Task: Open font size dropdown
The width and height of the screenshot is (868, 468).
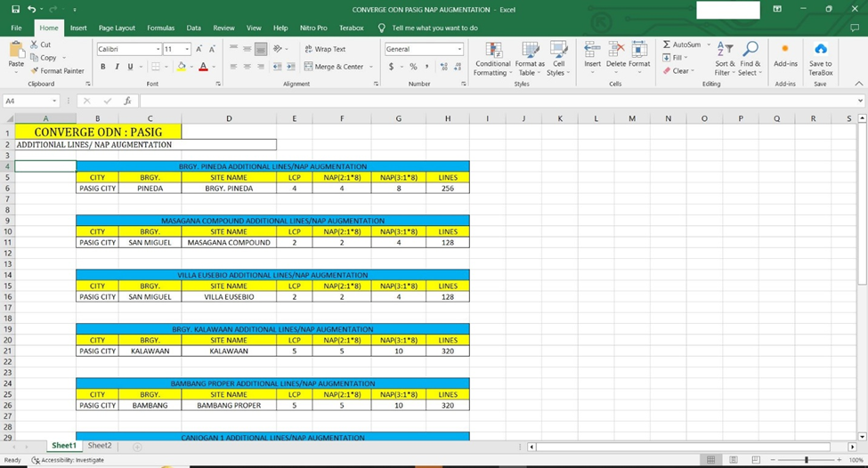Action: pos(187,49)
